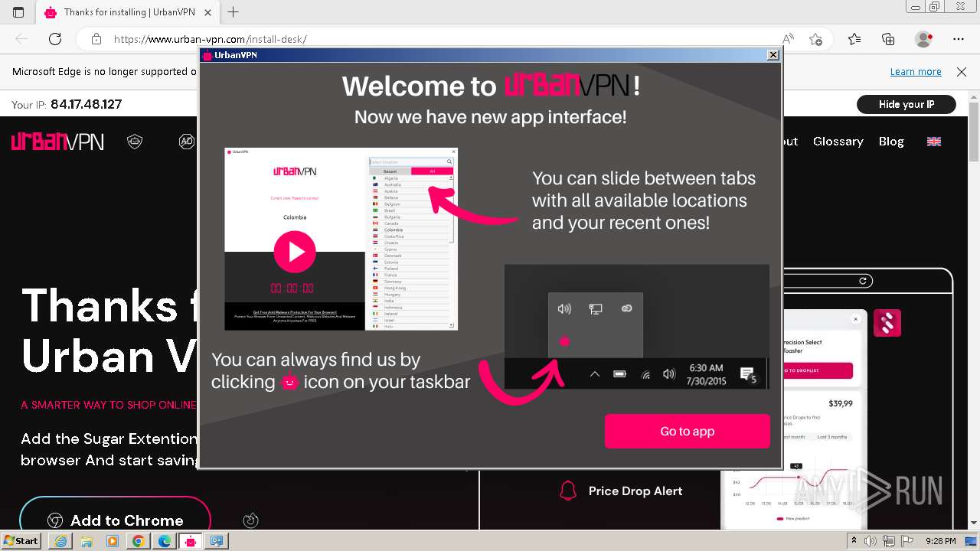Open File Explorer from taskbar
Screen dimensions: 980x551
coord(87,541)
